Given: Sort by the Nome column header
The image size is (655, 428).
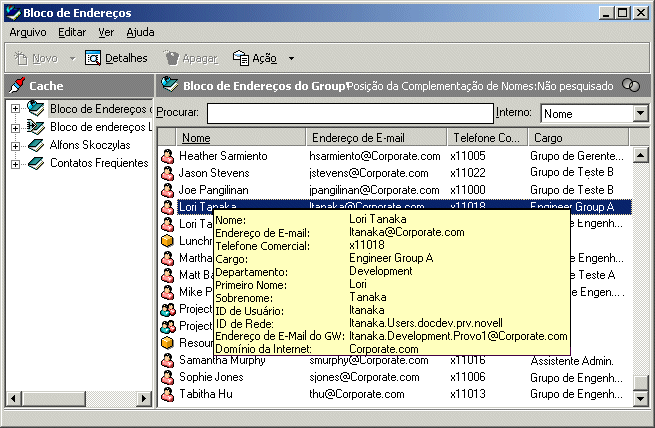Looking at the screenshot, I should (x=197, y=137).
